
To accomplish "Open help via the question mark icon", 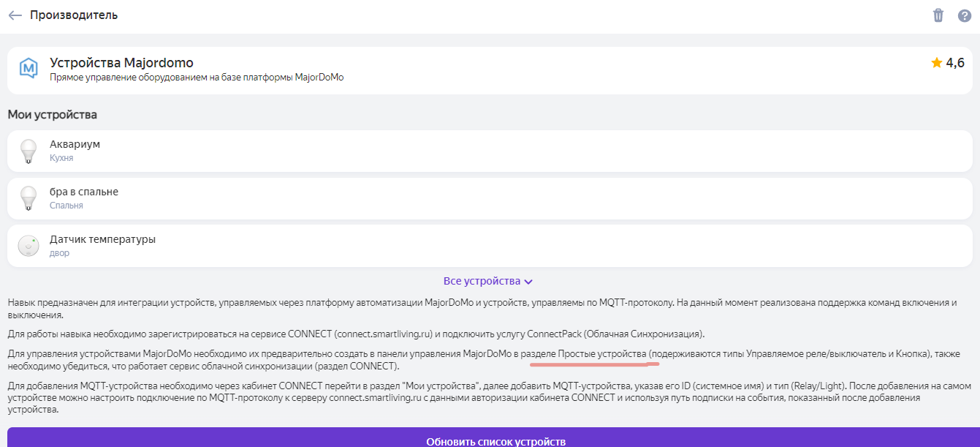I will [x=964, y=15].
